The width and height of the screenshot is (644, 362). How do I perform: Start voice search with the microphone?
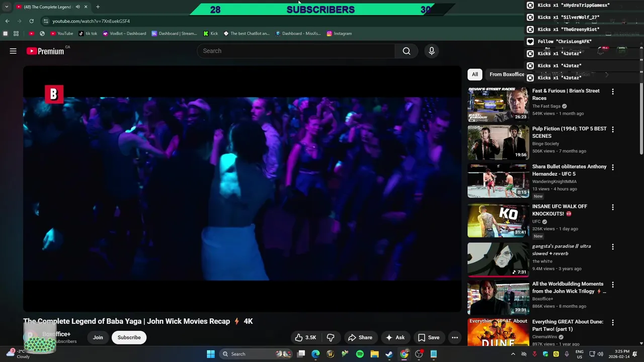(431, 51)
